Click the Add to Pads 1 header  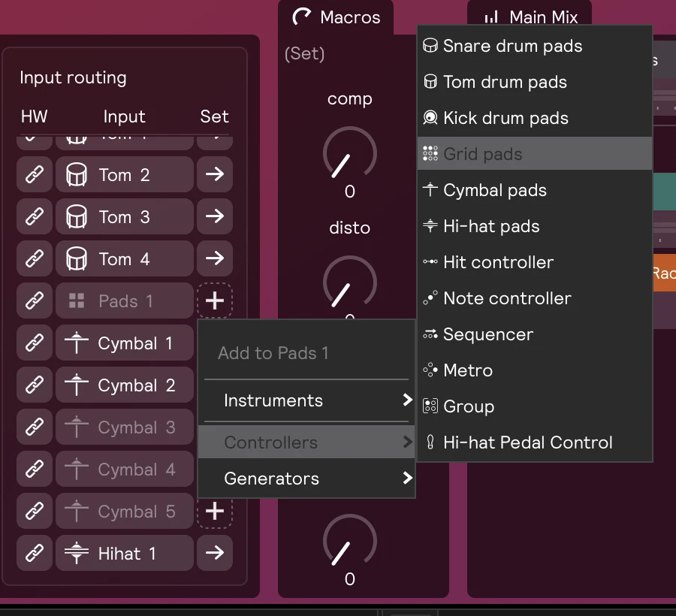point(273,353)
